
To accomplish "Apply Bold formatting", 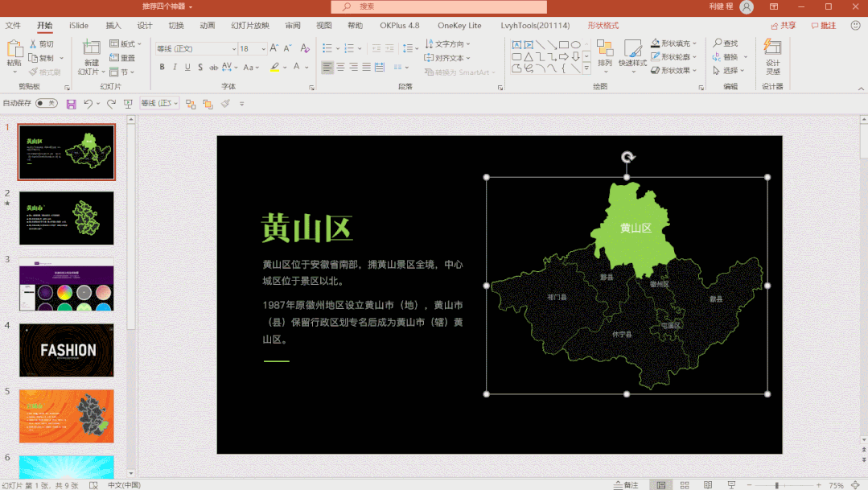I will coord(162,67).
